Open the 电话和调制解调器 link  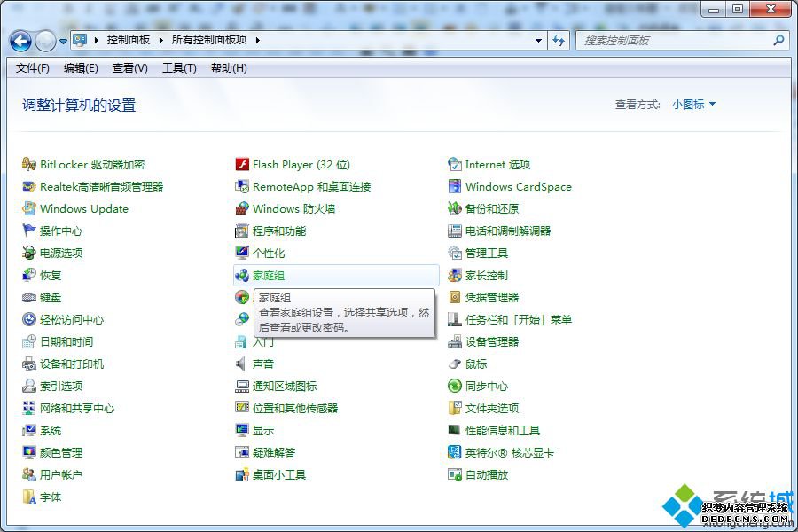click(x=508, y=231)
